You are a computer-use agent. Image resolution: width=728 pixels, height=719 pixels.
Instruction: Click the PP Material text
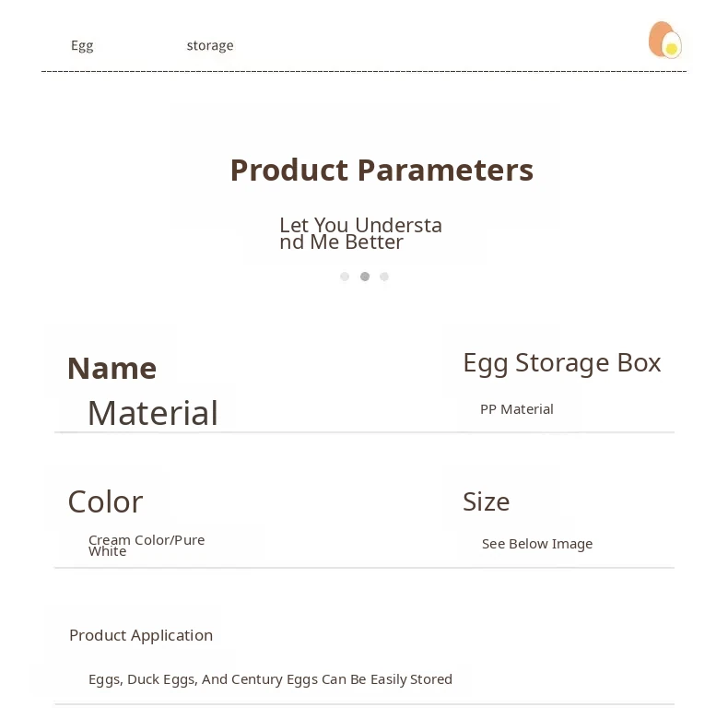click(x=516, y=409)
